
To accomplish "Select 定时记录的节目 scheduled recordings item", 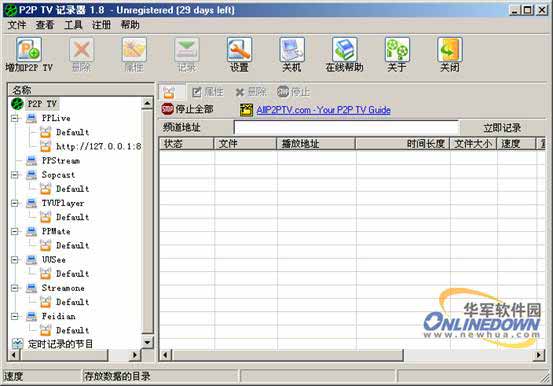I will click(x=60, y=344).
